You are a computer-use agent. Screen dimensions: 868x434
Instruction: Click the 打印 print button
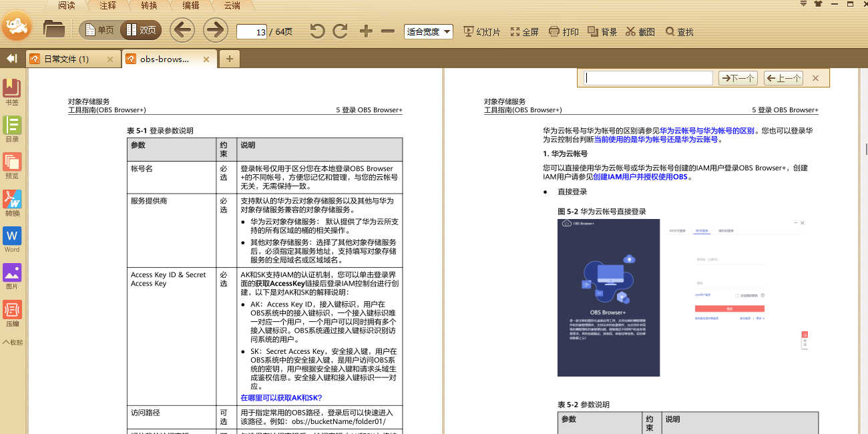coord(564,31)
